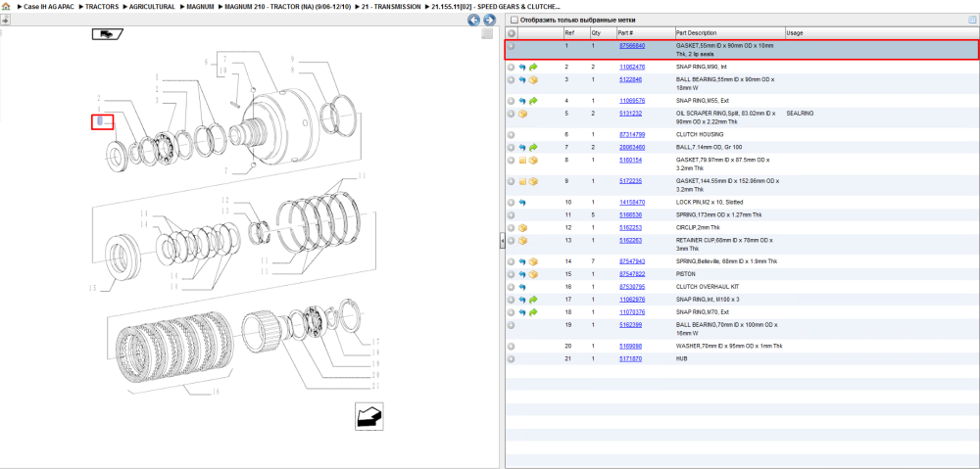Image resolution: width=980 pixels, height=469 pixels.
Task: Open part number 5131232 link
Action: point(630,114)
